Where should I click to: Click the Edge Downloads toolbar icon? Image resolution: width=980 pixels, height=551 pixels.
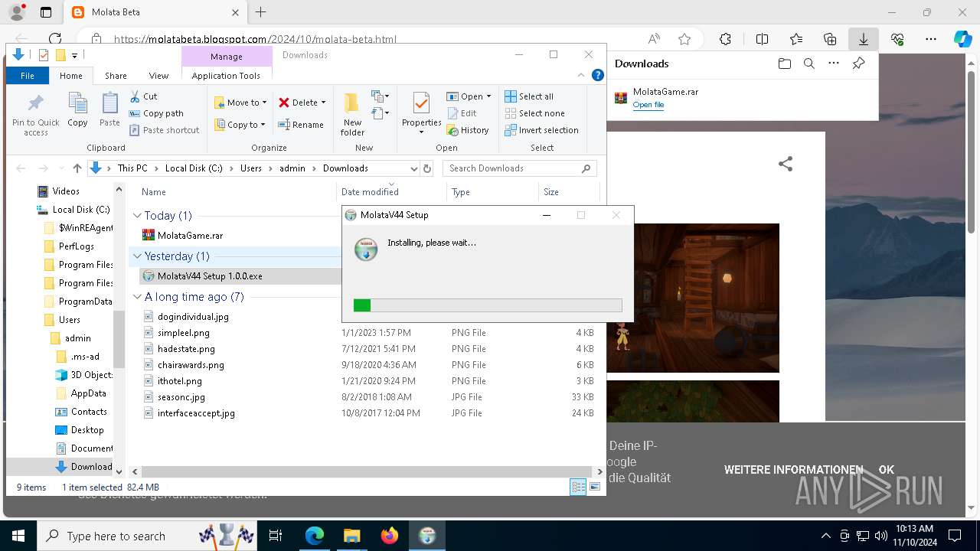point(863,39)
